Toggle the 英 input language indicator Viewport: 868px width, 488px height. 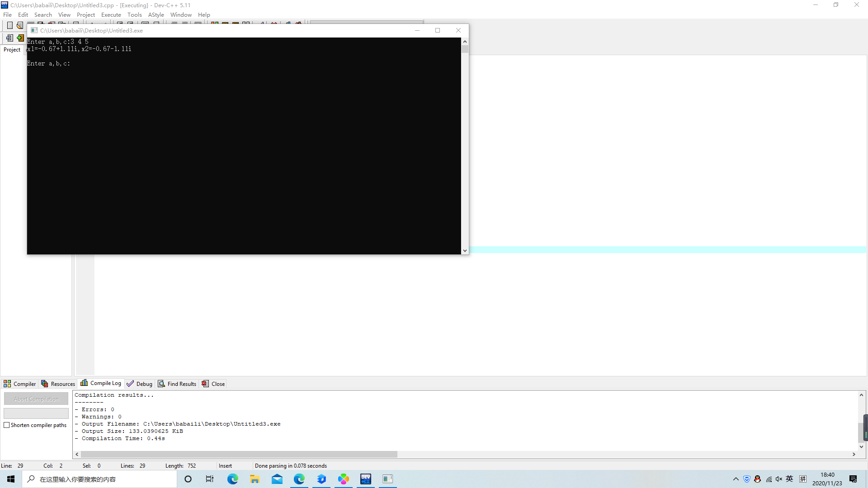pyautogui.click(x=789, y=479)
